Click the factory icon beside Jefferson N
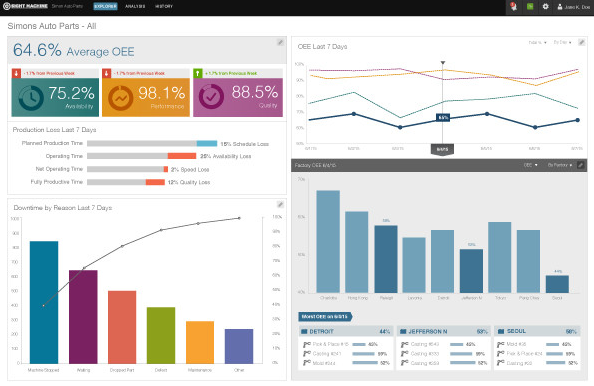594x386 pixels. coord(402,332)
